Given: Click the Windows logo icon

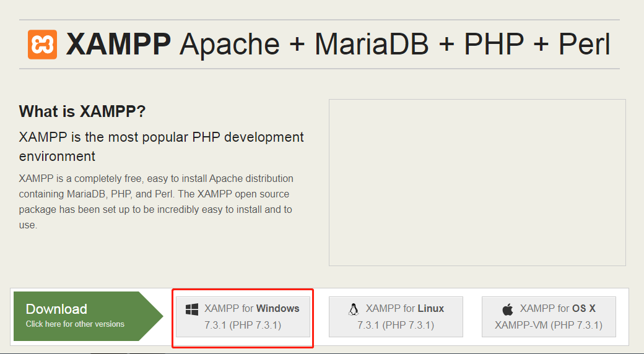Looking at the screenshot, I should tap(192, 309).
